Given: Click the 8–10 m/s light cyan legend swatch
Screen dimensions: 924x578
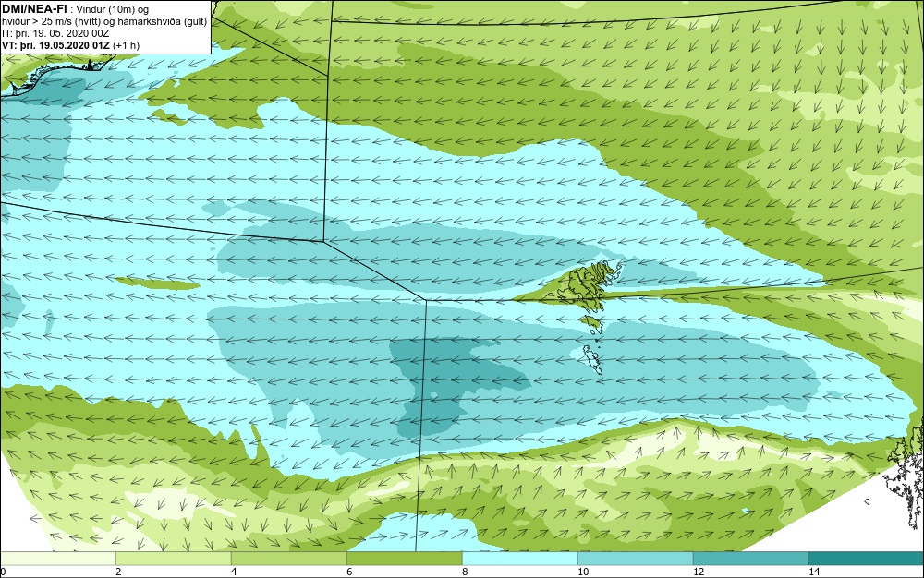Looking at the screenshot, I should pyautogui.click(x=519, y=559).
